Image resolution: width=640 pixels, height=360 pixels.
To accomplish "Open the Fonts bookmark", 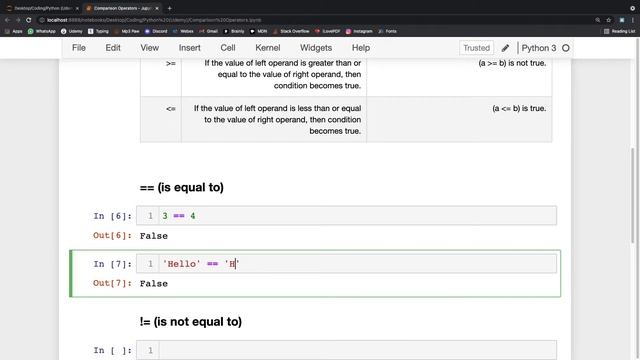I will [x=387, y=31].
